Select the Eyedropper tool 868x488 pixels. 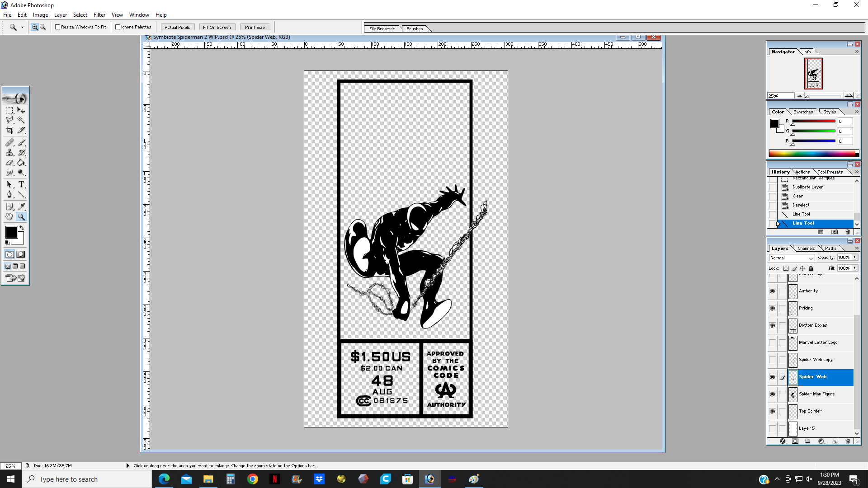click(x=21, y=206)
